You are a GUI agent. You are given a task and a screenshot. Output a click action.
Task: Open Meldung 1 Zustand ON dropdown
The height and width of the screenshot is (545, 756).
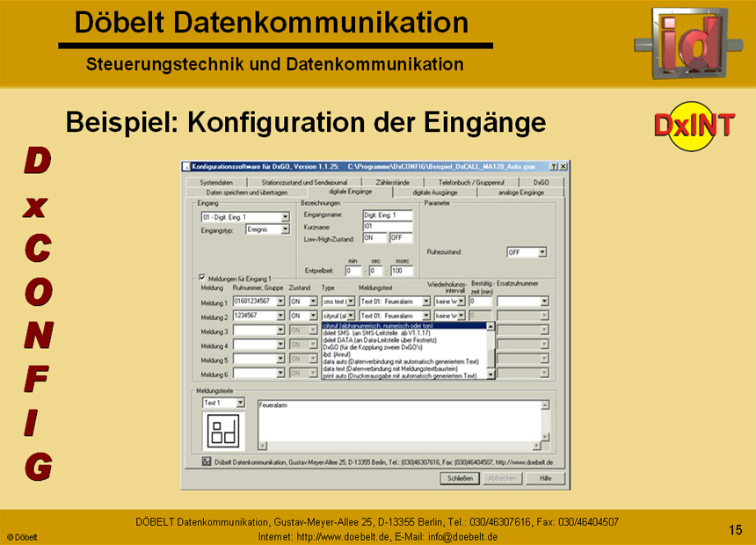pos(313,302)
